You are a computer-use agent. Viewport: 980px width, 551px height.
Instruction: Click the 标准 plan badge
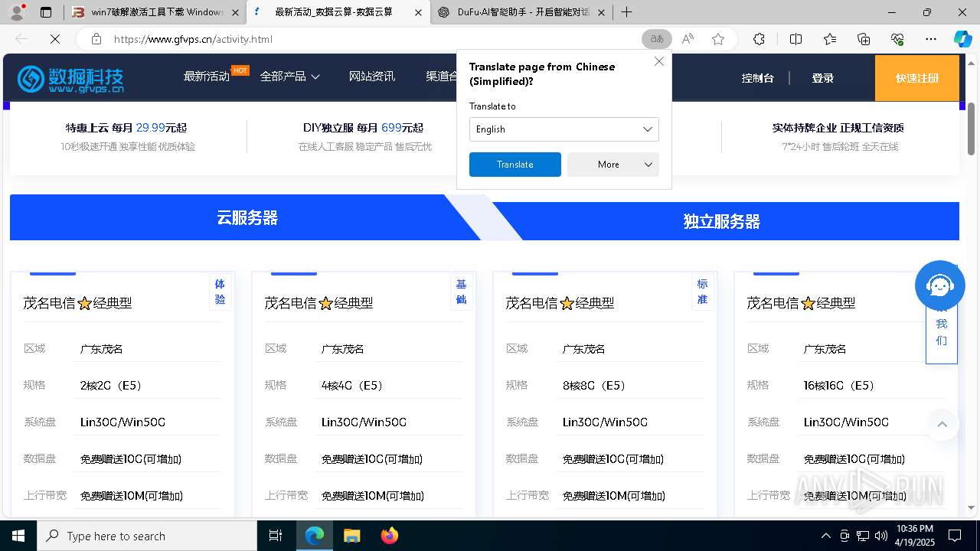point(702,292)
